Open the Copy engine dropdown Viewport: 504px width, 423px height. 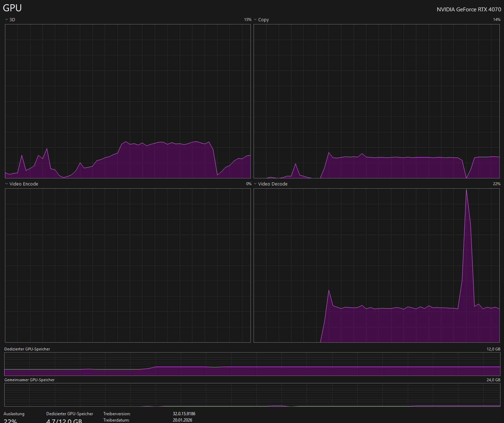pos(261,20)
